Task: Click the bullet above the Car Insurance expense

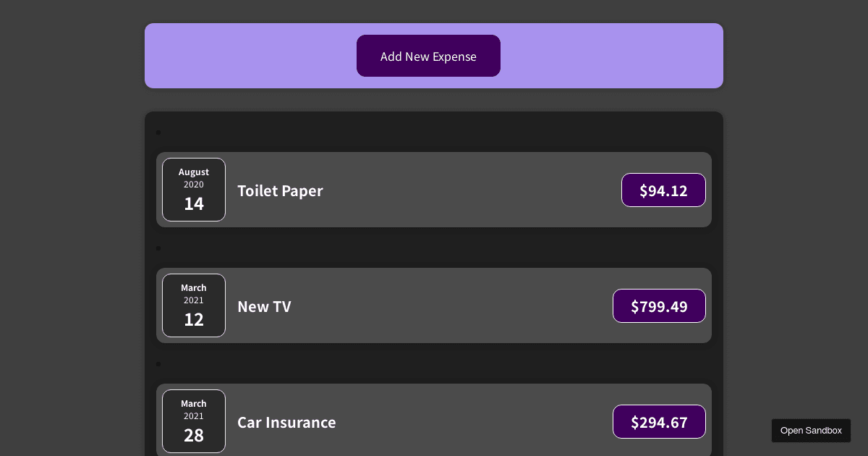Action: (158, 364)
